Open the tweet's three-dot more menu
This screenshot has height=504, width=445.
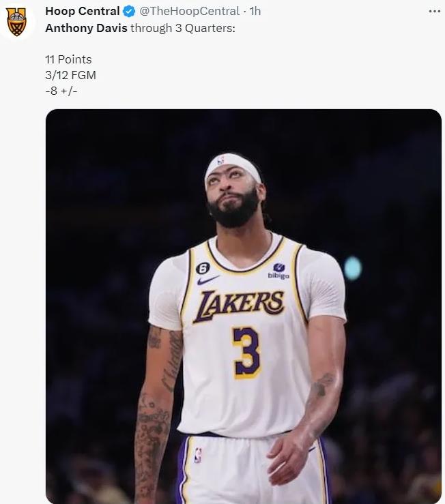coord(434,12)
